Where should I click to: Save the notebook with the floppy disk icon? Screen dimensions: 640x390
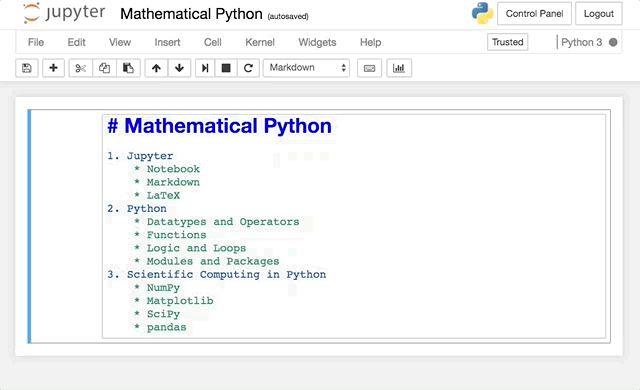tap(27, 68)
